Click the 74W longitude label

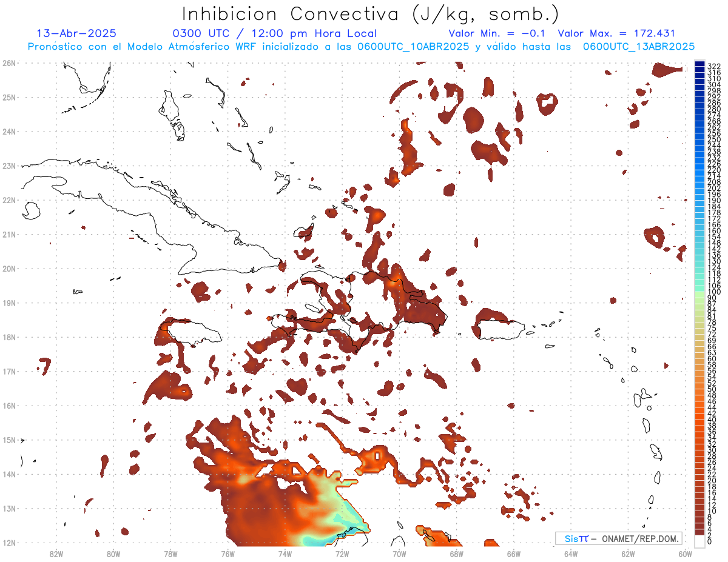click(x=285, y=553)
